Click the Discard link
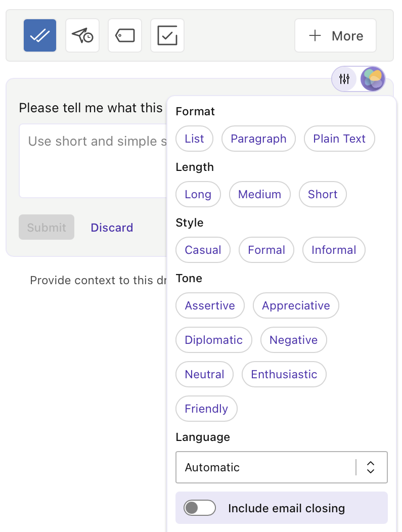 [112, 228]
